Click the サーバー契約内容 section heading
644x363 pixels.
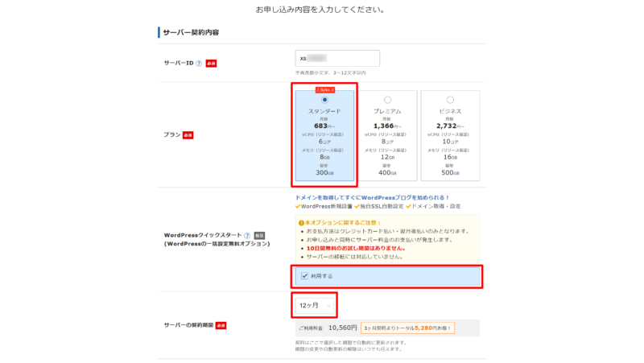tap(191, 32)
